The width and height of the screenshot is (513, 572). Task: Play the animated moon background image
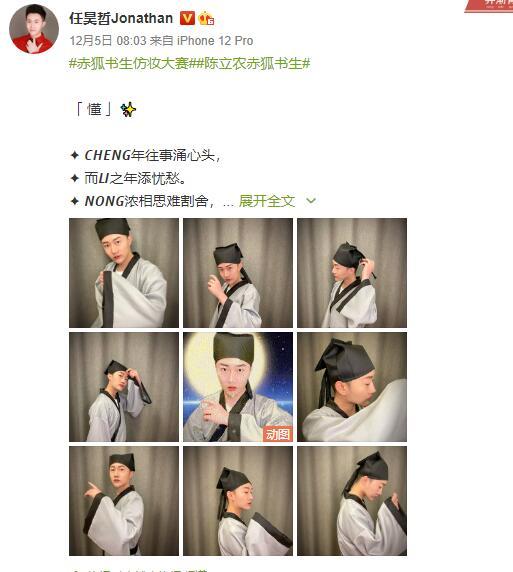click(x=238, y=387)
